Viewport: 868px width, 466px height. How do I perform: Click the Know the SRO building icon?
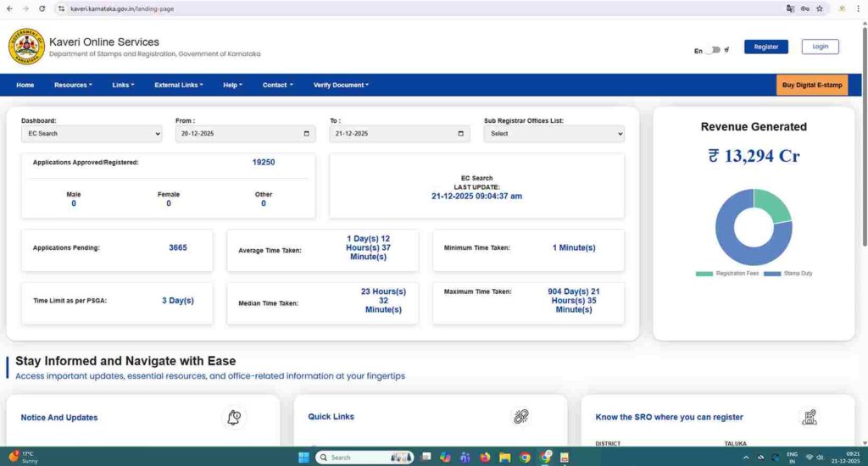(x=809, y=417)
